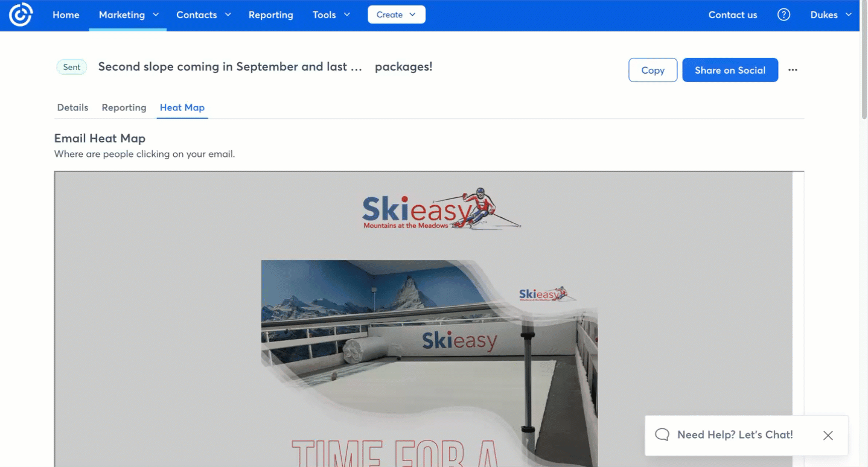
Task: Switch to the Details tab
Action: [x=72, y=107]
